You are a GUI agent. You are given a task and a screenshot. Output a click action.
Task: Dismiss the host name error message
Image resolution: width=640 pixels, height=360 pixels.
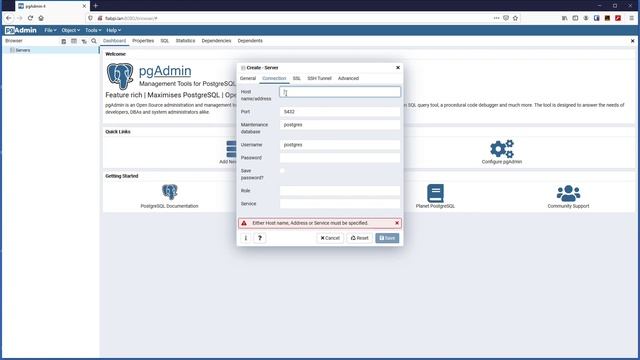coord(397,223)
